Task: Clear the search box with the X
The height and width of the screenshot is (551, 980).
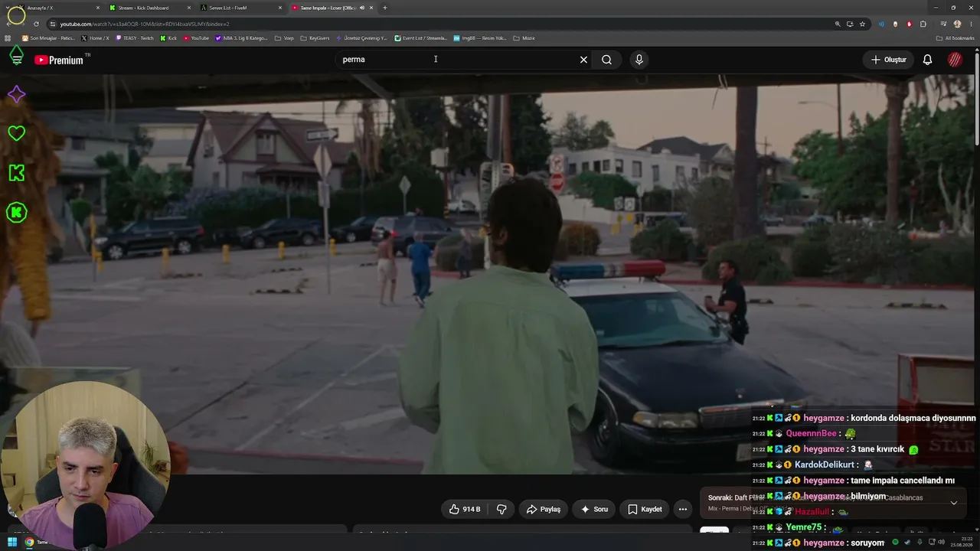Action: click(x=583, y=60)
